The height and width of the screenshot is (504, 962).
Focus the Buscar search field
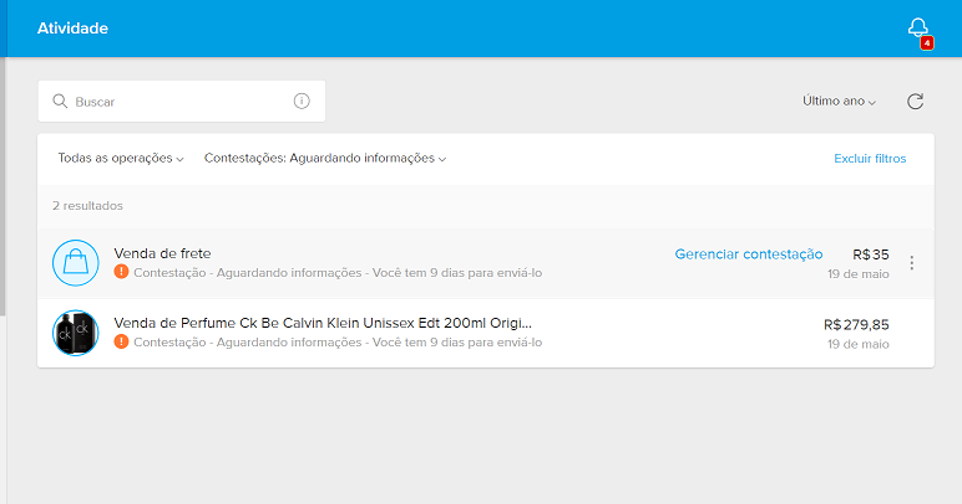coord(182,101)
